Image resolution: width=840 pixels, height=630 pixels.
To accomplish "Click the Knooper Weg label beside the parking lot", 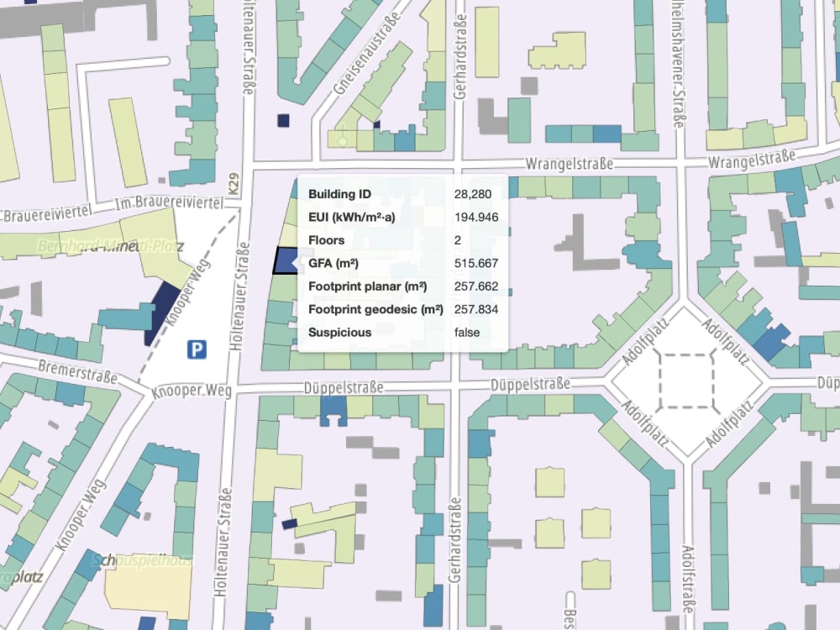I will 187,292.
